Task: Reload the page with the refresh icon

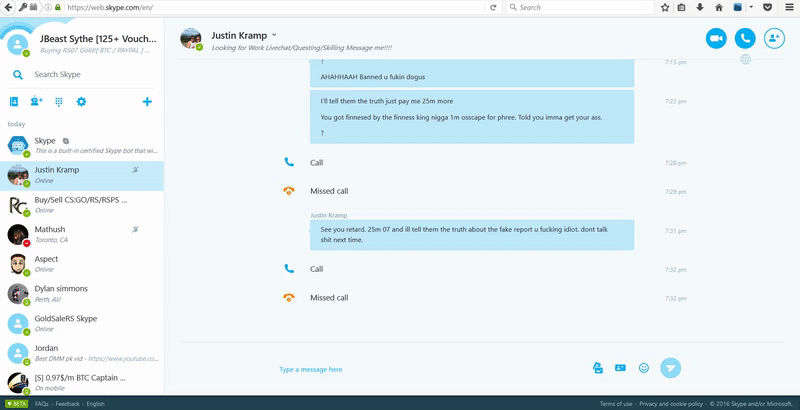Action: point(493,7)
